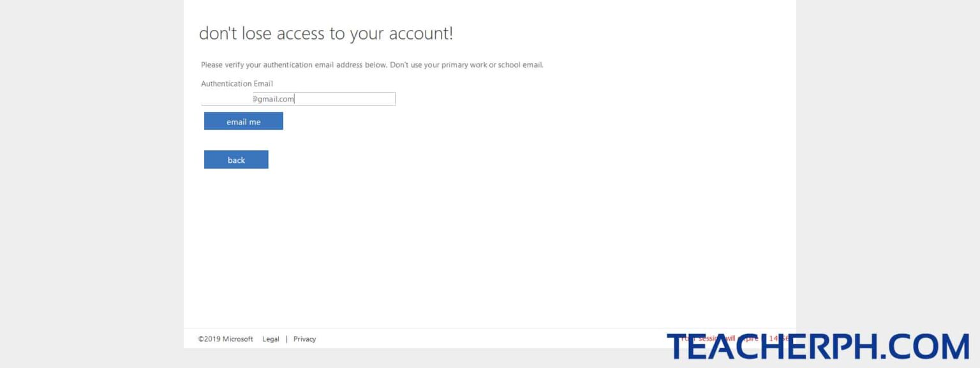Click the page heading about losing account access
Image resolution: width=980 pixels, height=368 pixels.
point(327,33)
